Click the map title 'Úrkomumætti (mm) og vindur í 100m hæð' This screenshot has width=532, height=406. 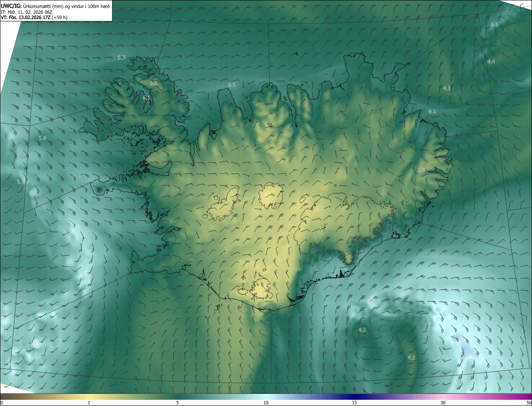pyautogui.click(x=66, y=6)
